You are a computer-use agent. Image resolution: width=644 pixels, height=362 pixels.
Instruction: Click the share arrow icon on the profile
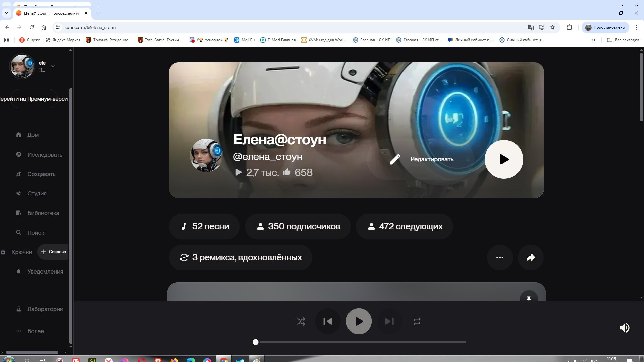531,257
